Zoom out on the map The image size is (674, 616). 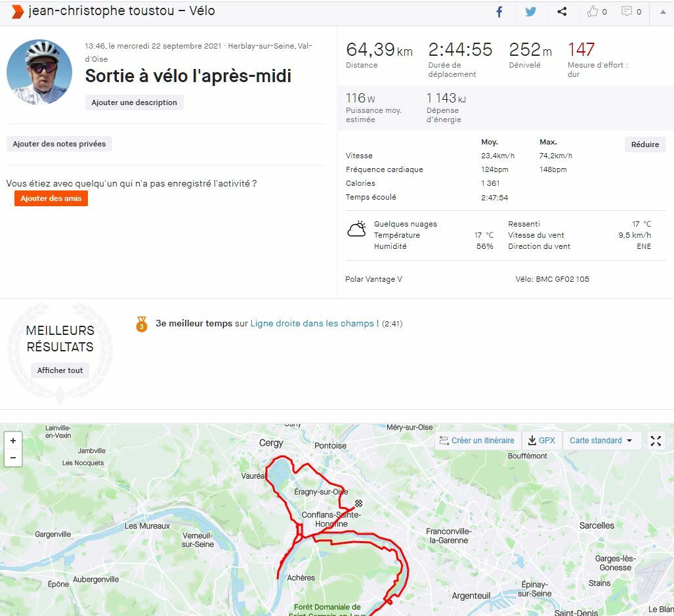pos(13,458)
